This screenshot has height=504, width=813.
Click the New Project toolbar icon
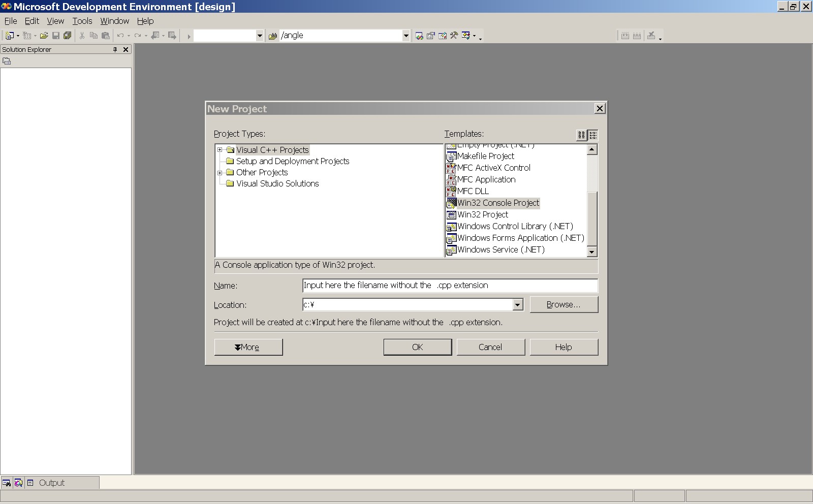(x=9, y=36)
